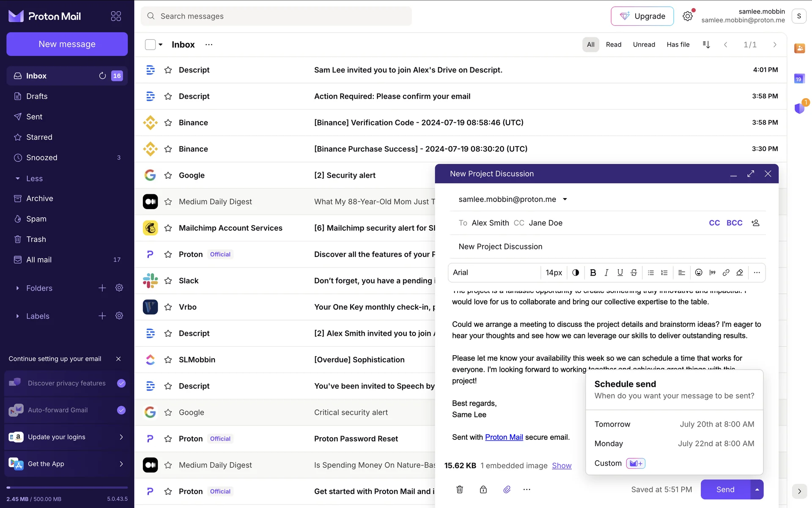812x508 pixels.
Task: Click the attachment paperclip icon
Action: [507, 489]
